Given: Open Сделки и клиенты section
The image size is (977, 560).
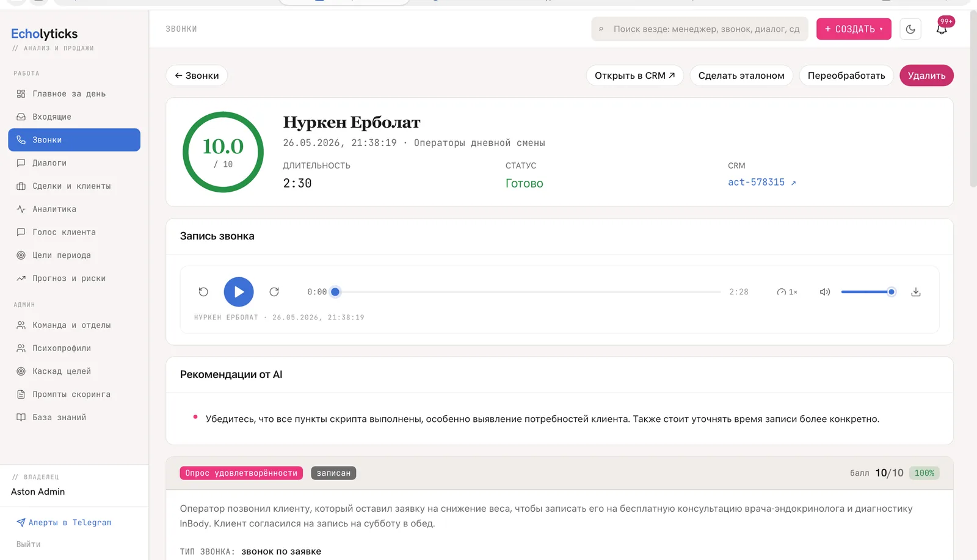Looking at the screenshot, I should tap(74, 186).
